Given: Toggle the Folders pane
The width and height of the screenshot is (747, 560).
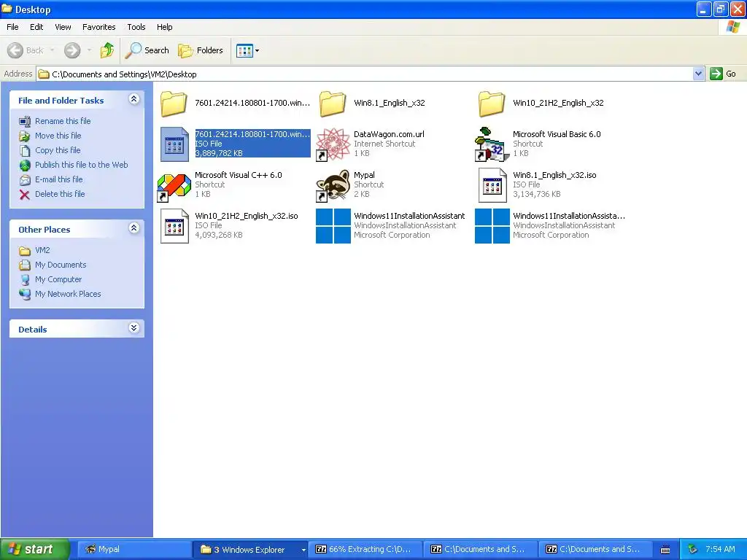Looking at the screenshot, I should coord(200,50).
